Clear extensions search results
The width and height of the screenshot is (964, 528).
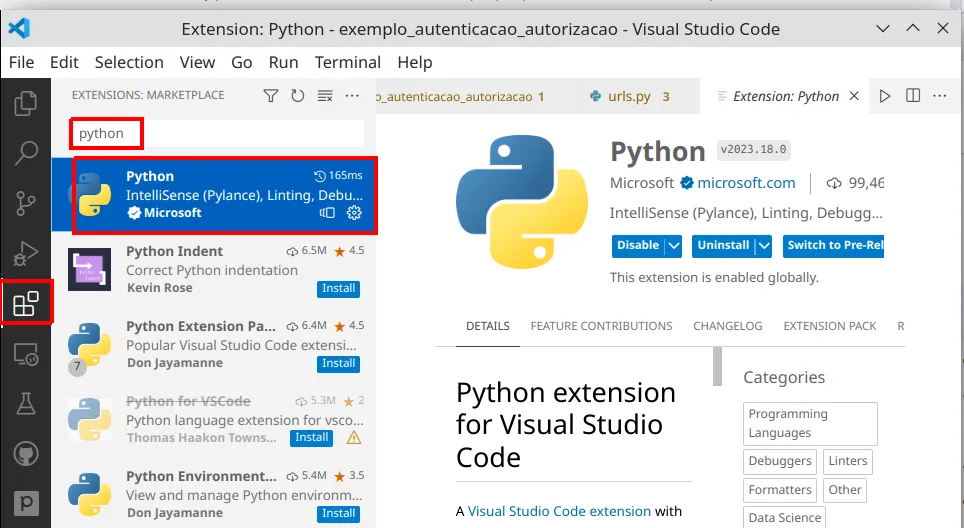point(325,95)
